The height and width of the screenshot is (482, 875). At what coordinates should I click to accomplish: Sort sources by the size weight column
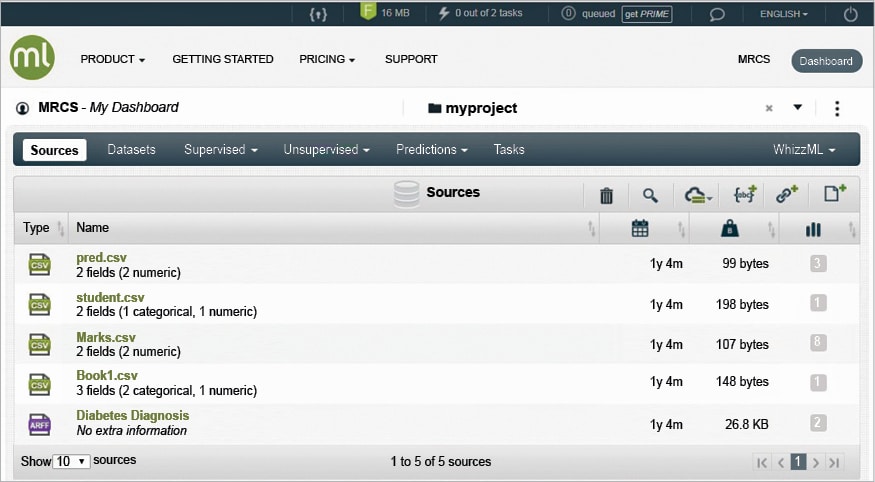coord(730,228)
